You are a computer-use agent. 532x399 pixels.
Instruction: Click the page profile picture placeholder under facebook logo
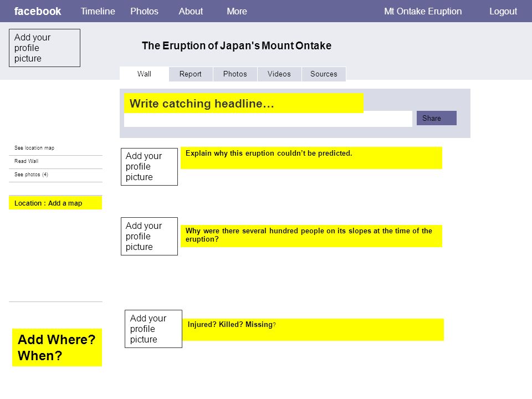tap(44, 48)
